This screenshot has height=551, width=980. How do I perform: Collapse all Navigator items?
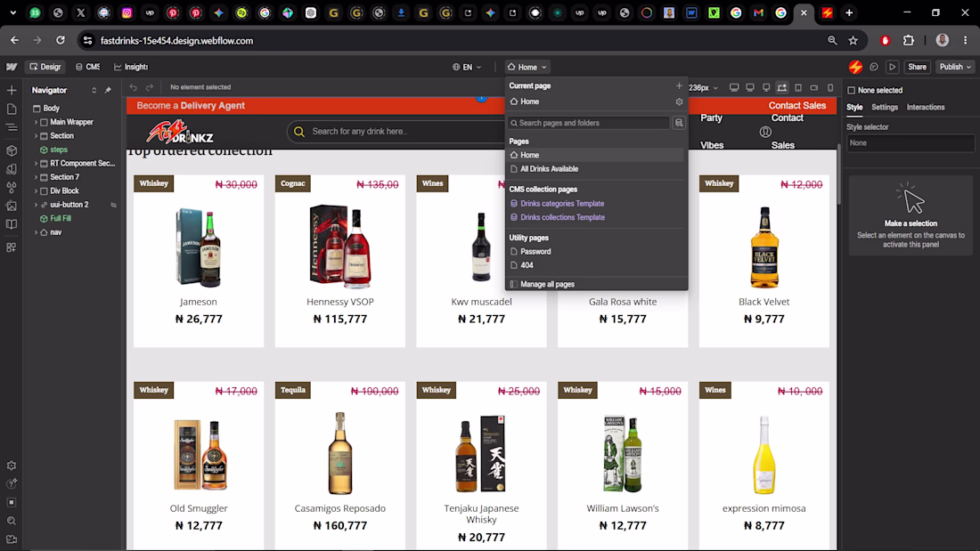(94, 91)
